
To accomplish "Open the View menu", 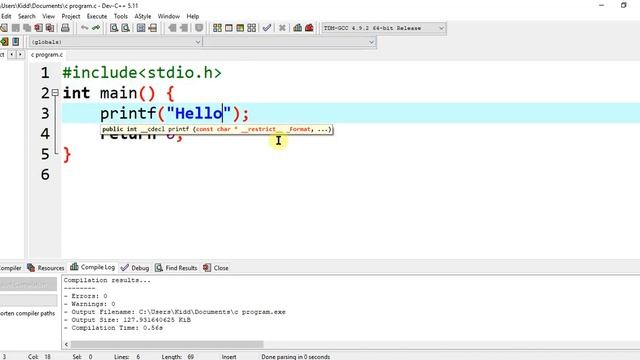I will [48, 16].
